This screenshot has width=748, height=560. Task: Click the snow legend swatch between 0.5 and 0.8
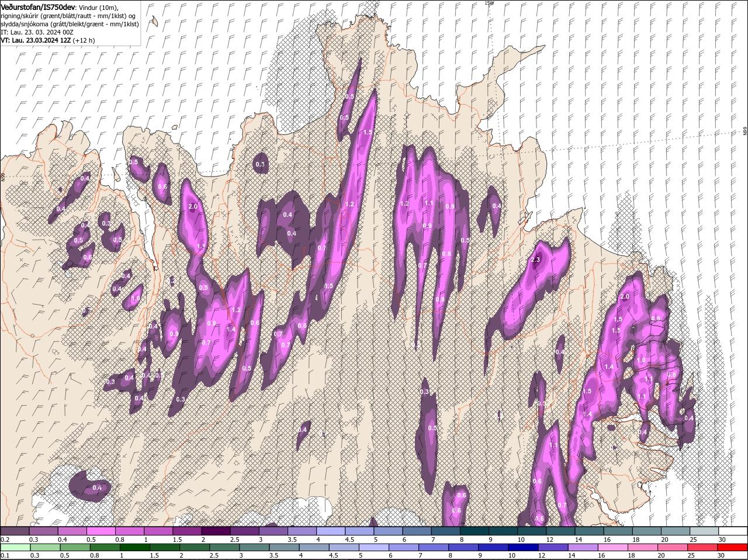pos(101,531)
